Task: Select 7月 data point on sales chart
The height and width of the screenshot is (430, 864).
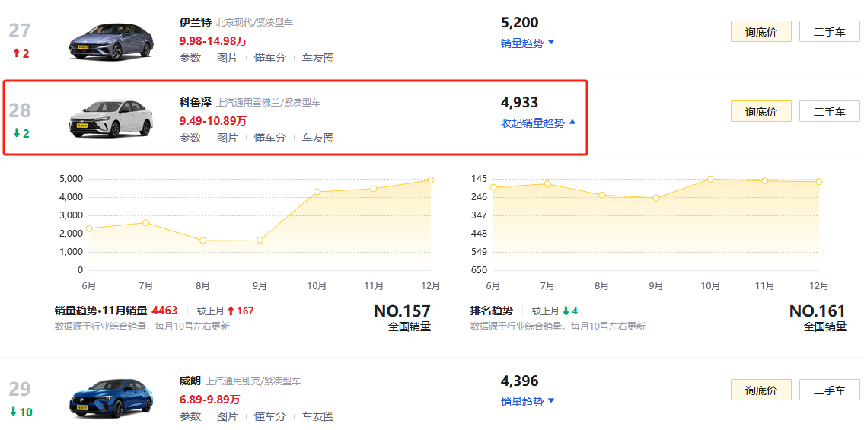Action: [x=145, y=223]
